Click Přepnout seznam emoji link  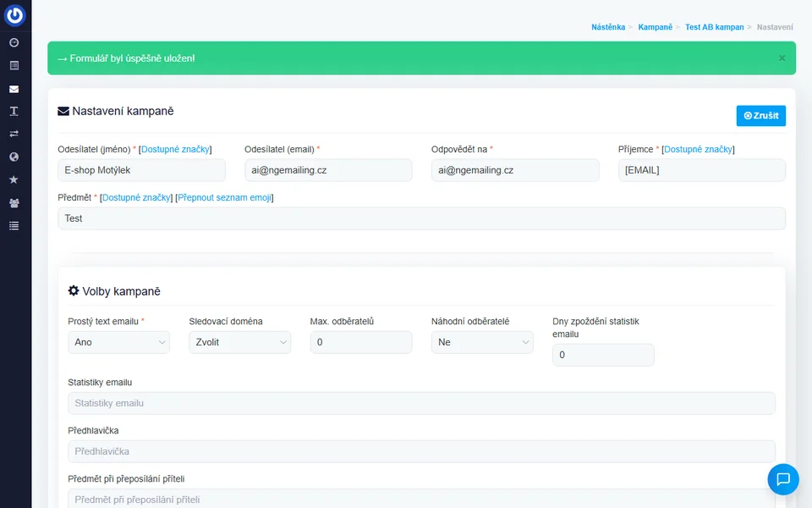pos(224,197)
